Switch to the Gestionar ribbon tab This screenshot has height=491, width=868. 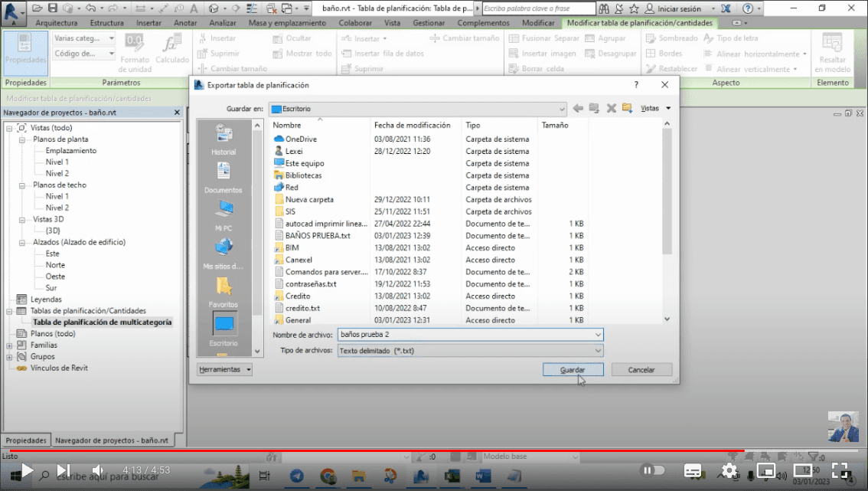tap(429, 23)
